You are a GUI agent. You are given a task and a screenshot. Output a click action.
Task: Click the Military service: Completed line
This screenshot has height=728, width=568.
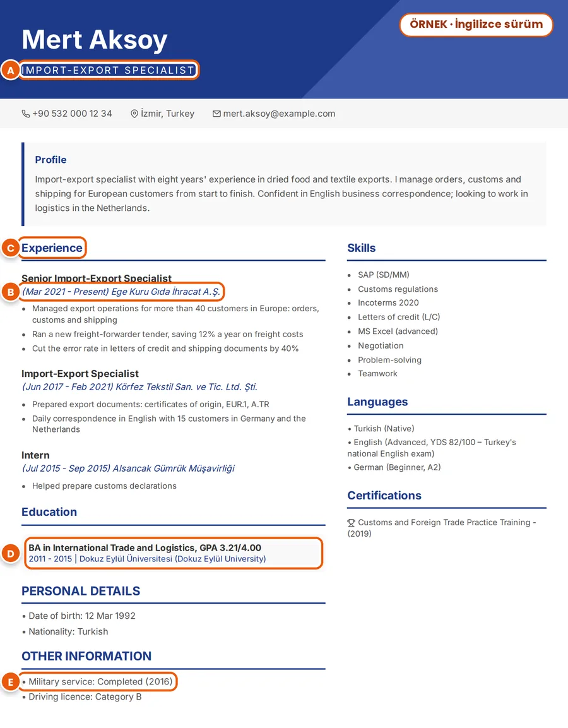[x=97, y=681]
